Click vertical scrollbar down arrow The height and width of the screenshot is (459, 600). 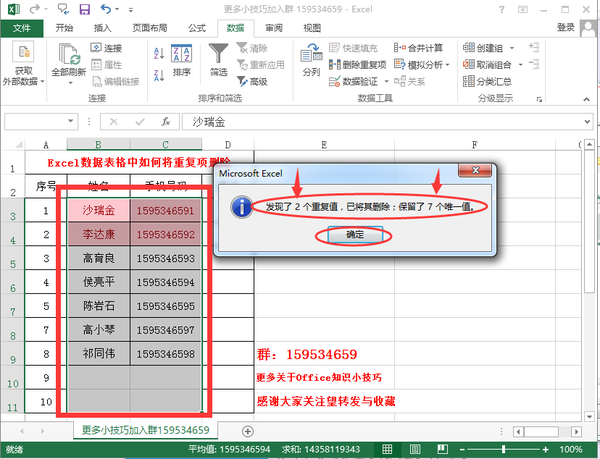[x=589, y=416]
